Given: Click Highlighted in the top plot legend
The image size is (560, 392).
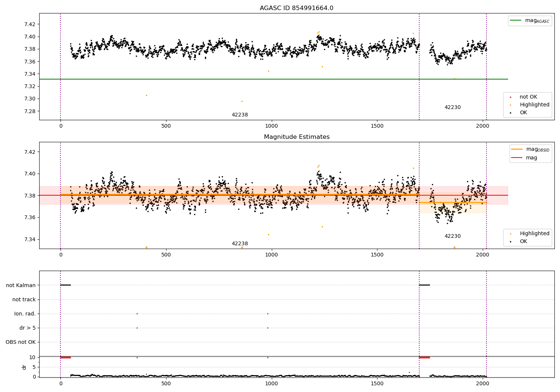Looking at the screenshot, I should [535, 105].
